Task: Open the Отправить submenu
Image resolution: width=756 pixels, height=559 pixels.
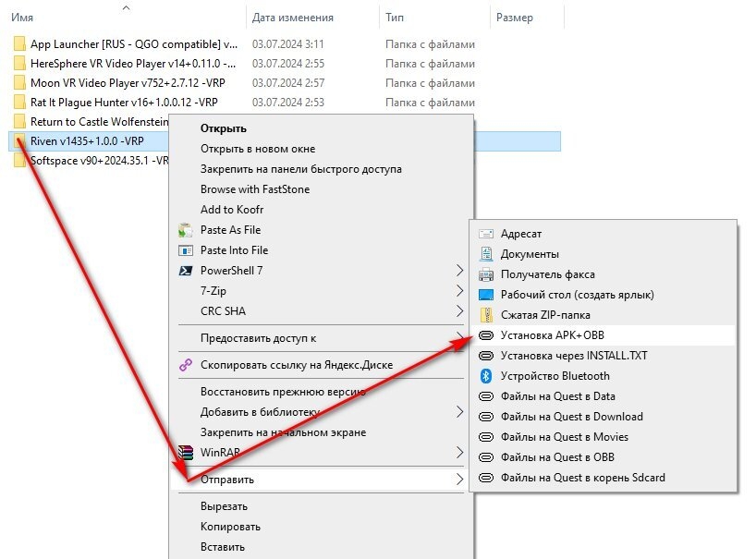Action: click(318, 480)
